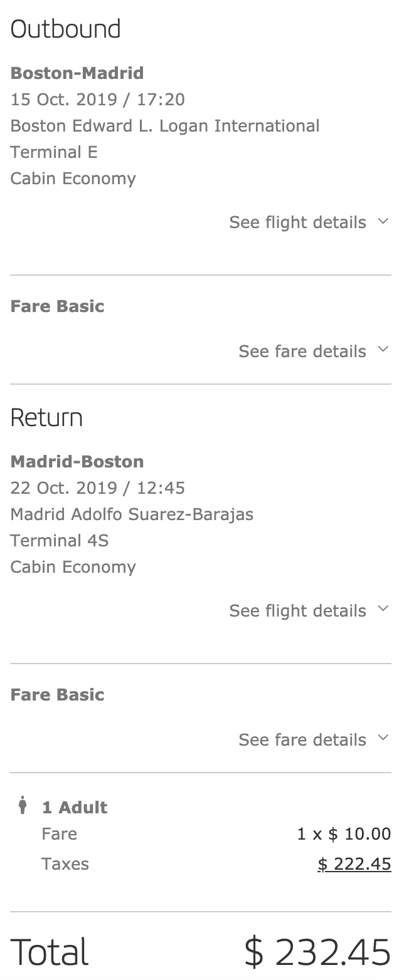Click the return flight details chevron

pyautogui.click(x=383, y=609)
